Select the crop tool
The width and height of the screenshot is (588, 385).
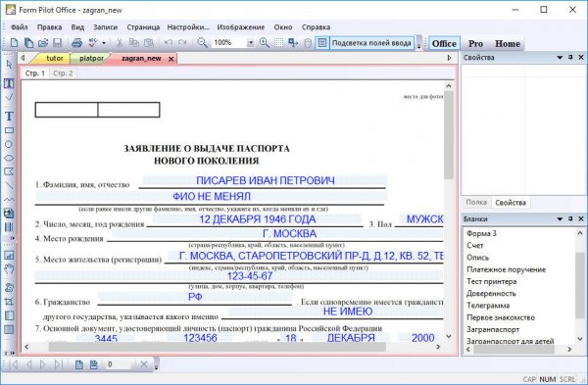9,302
